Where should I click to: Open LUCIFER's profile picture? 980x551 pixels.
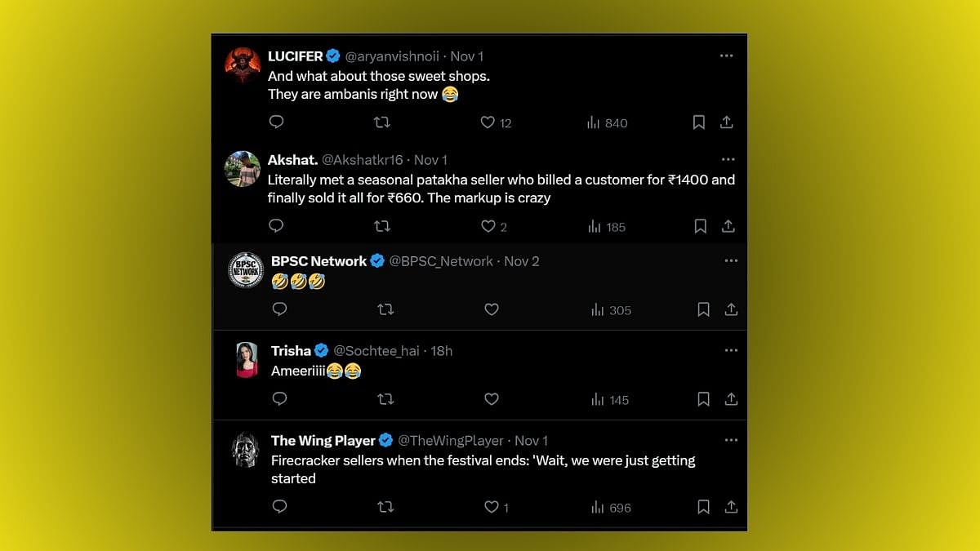coord(243,64)
